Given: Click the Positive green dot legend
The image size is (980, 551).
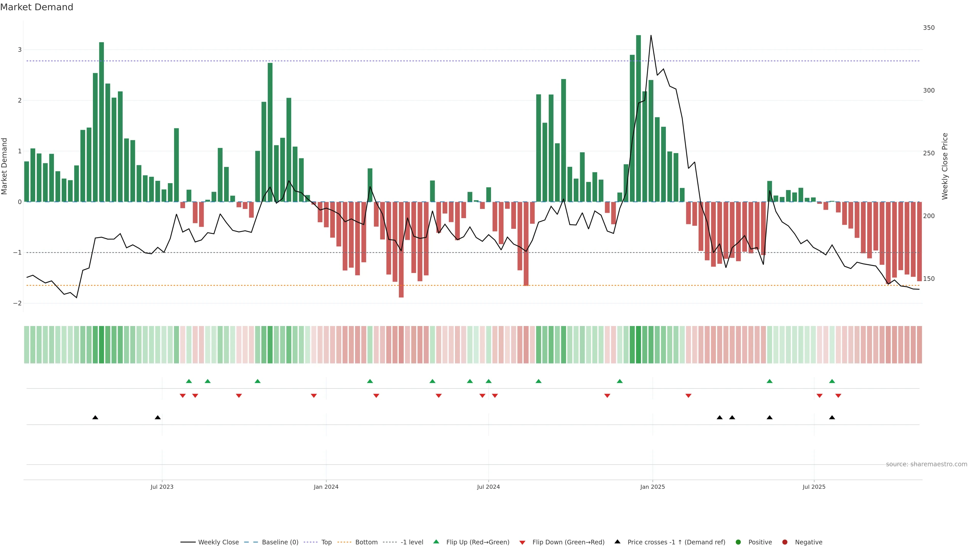Looking at the screenshot, I should coord(738,542).
